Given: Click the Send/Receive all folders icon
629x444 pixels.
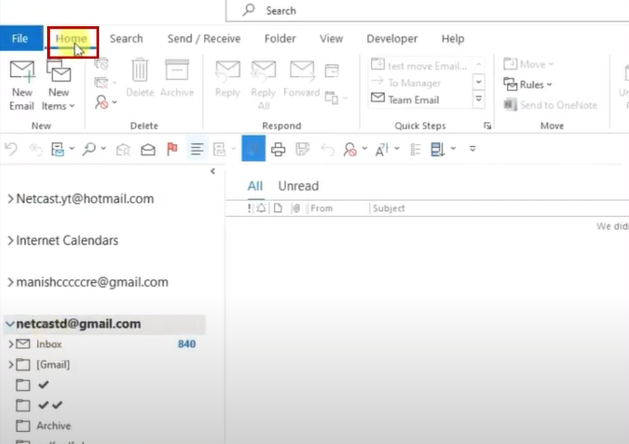Looking at the screenshot, I should pos(58,149).
